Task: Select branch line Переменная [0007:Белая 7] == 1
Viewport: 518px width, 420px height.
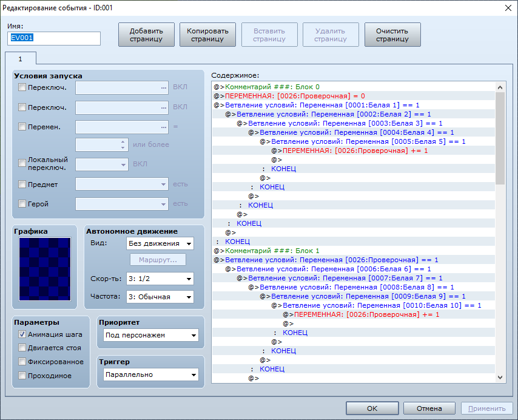Action: 354,278
